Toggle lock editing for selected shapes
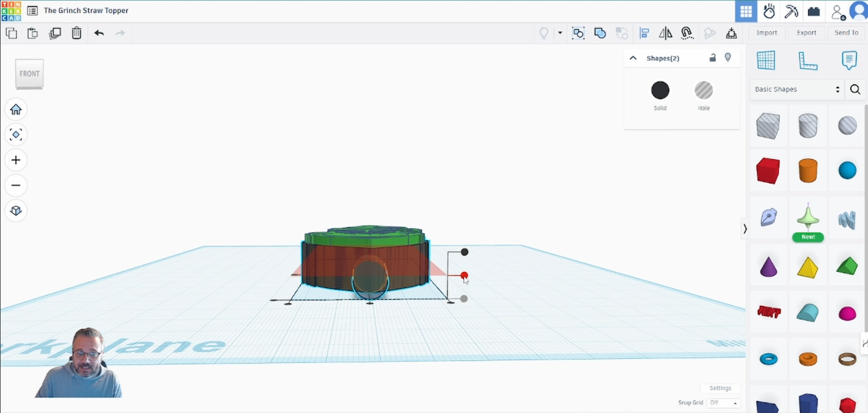This screenshot has height=413, width=868. pos(712,58)
